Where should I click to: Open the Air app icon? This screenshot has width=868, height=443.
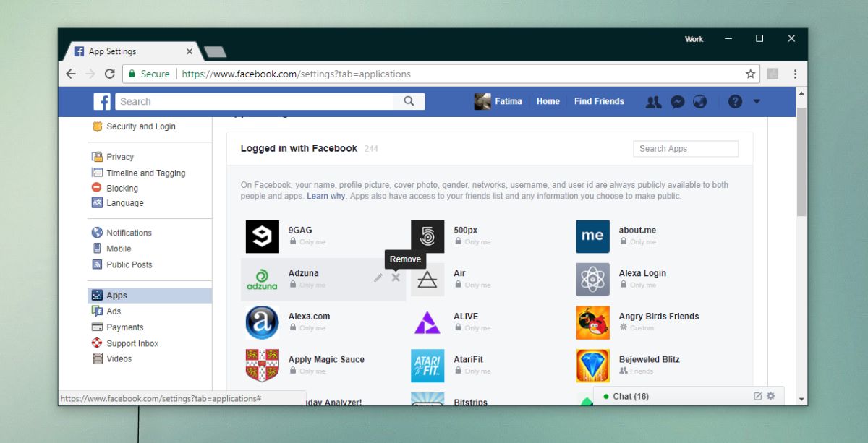427,280
